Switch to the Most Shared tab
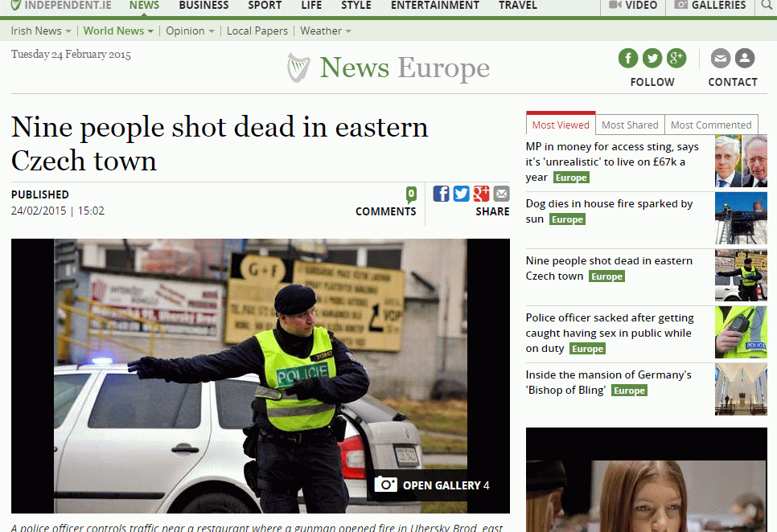The width and height of the screenshot is (777, 532). [630, 125]
